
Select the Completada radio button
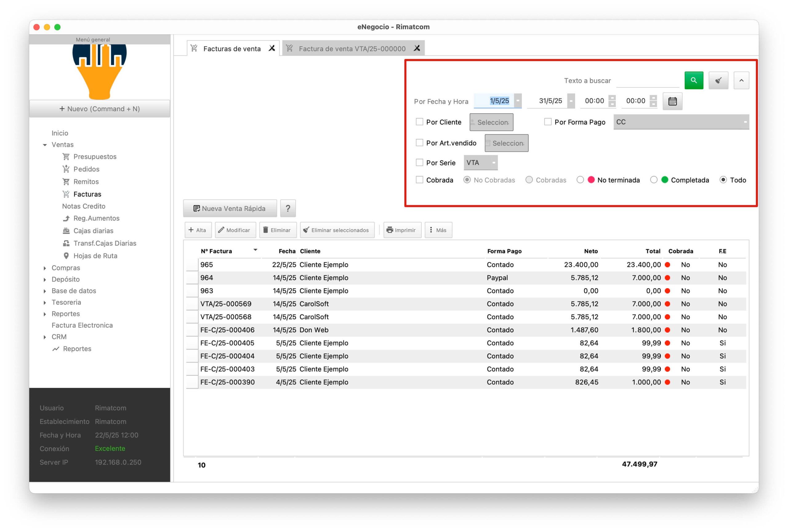point(653,180)
